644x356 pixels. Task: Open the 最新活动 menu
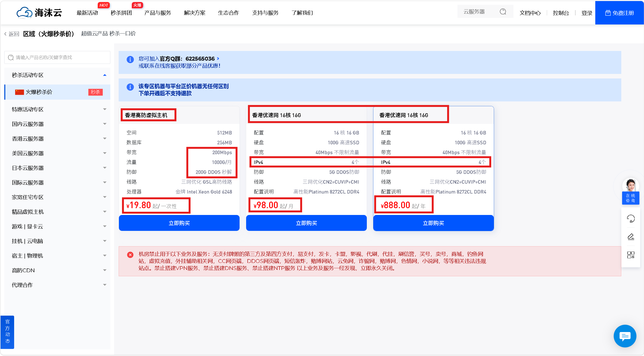coord(87,13)
